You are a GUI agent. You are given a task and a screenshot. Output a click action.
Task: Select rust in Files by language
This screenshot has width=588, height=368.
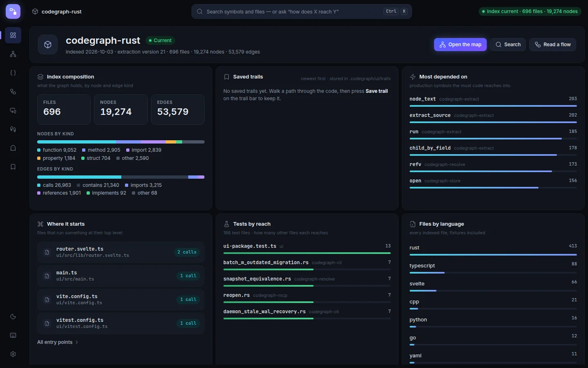(493, 250)
